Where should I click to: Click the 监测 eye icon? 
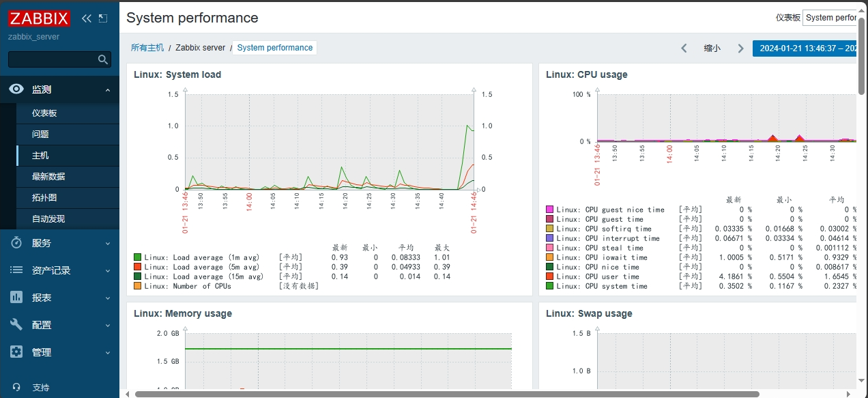16,89
